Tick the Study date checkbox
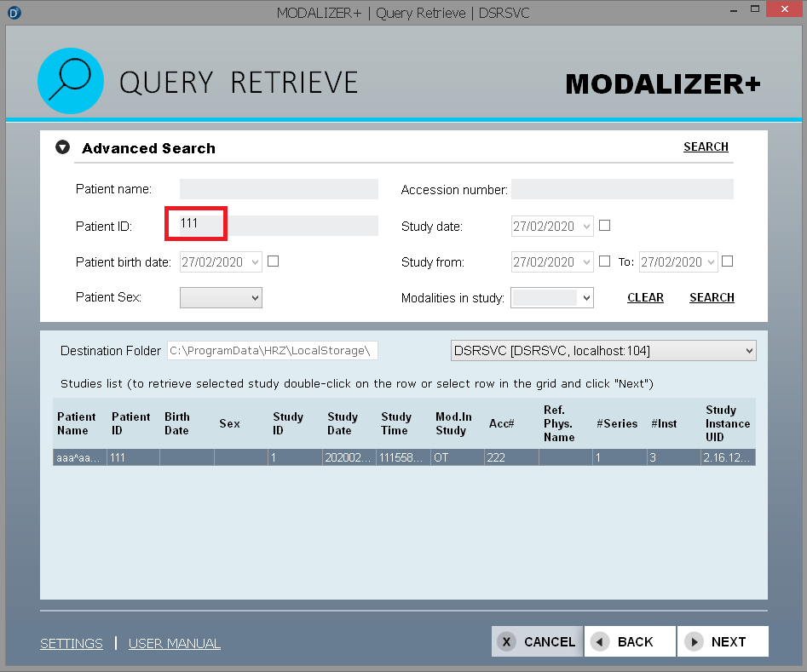807x672 pixels. pos(605,226)
